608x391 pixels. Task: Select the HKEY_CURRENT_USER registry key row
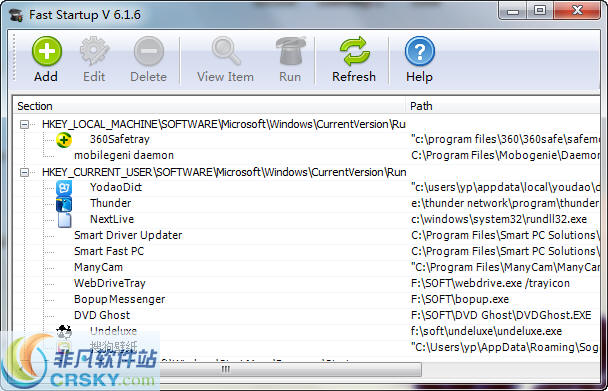[x=224, y=172]
